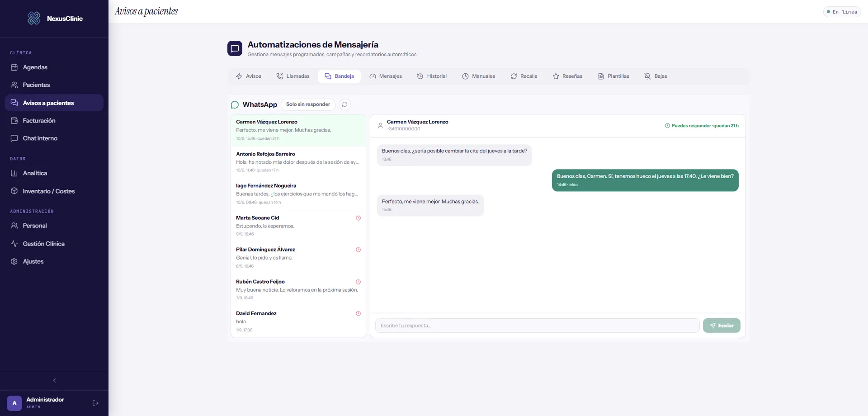Click the Inventario / Costes cube icon
868x416 pixels.
click(14, 191)
